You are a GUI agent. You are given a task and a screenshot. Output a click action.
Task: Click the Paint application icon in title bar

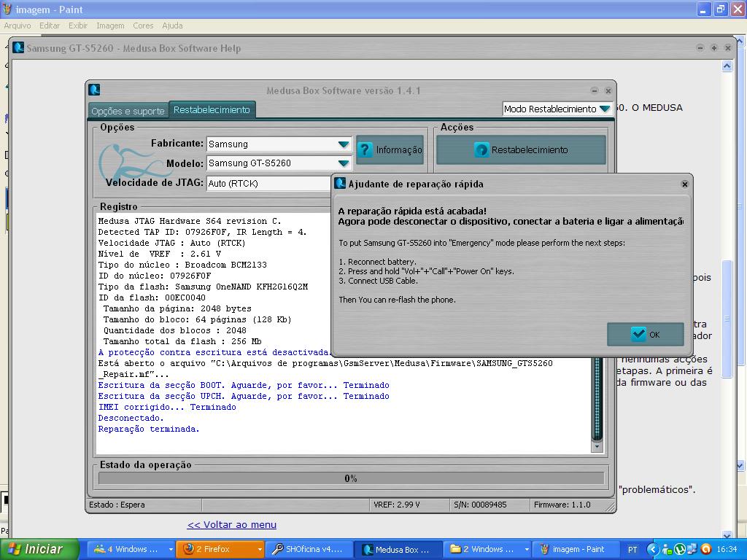(7, 9)
